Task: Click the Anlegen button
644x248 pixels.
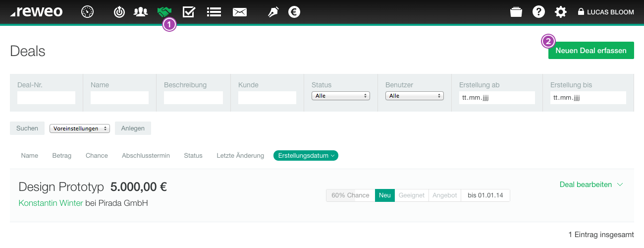Action: pos(133,128)
